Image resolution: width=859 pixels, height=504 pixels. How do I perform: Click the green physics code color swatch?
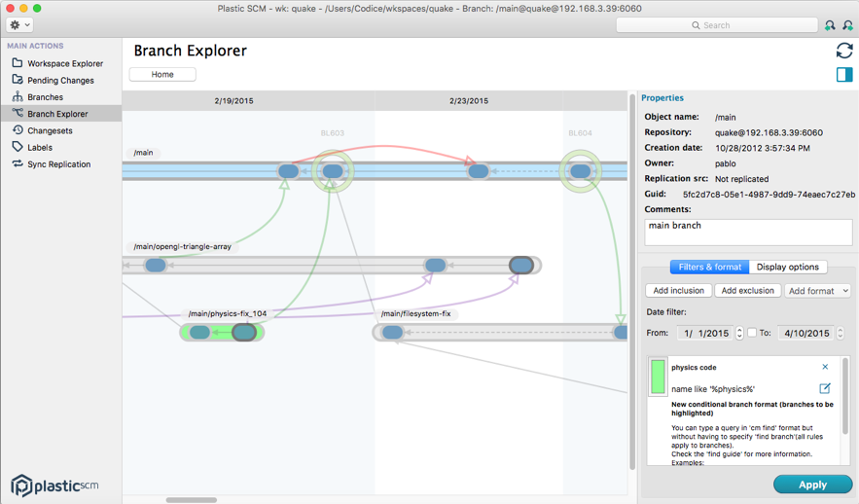point(658,377)
